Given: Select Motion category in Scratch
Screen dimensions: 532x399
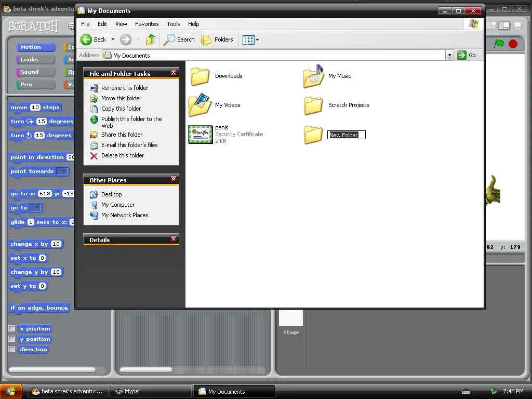Looking at the screenshot, I should click(x=36, y=47).
